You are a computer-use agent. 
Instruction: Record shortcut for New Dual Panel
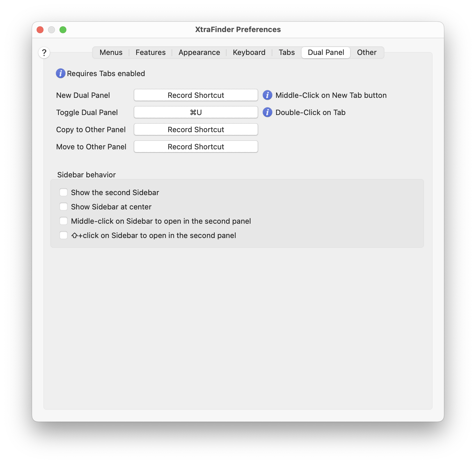coord(196,95)
